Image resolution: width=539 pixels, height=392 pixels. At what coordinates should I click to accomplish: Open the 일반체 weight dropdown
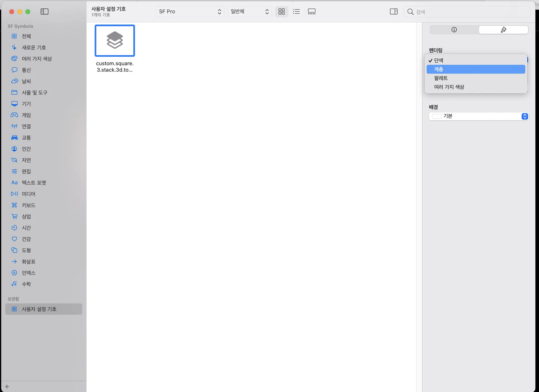coord(249,12)
